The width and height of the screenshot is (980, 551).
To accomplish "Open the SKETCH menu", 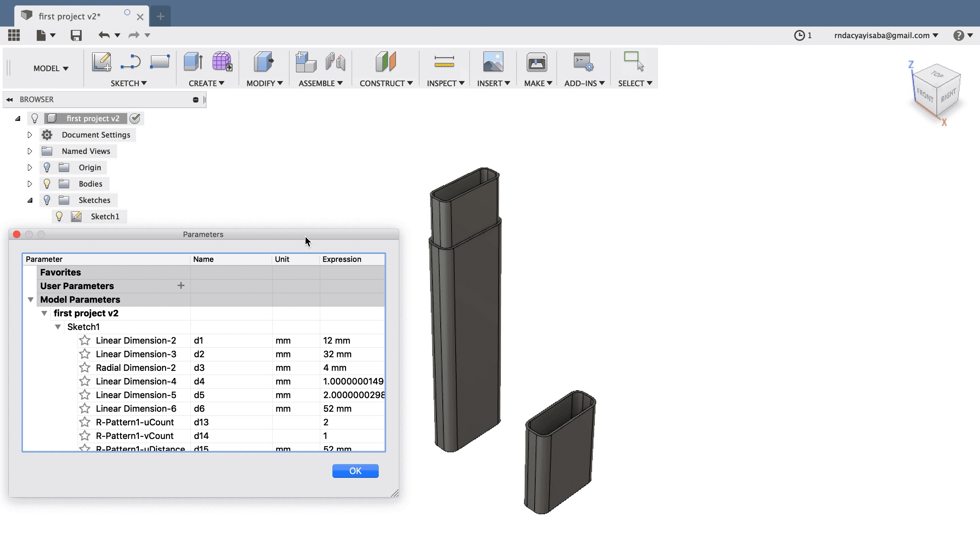I will pos(129,83).
